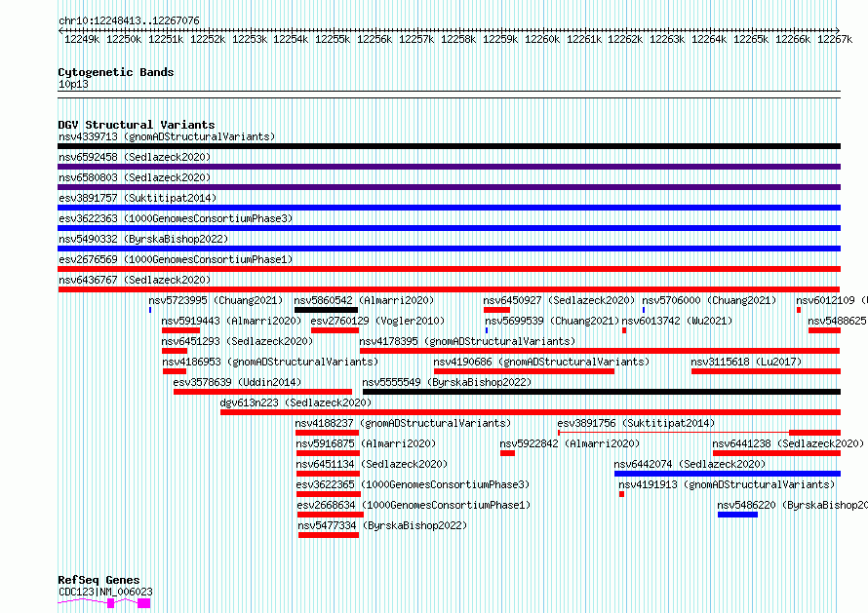The height and width of the screenshot is (613, 868).
Task: Open nsv4191913 gnomADStructuralVariants label
Action: coord(727,484)
